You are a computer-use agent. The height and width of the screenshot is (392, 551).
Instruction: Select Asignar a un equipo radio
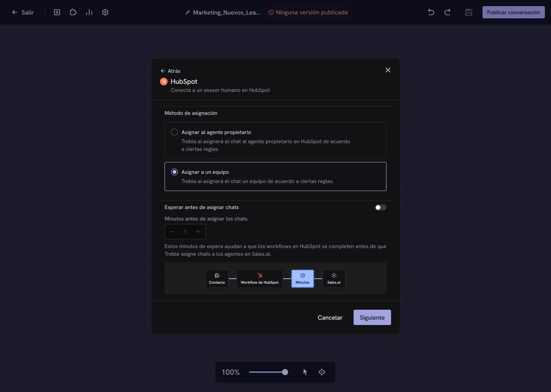point(174,172)
